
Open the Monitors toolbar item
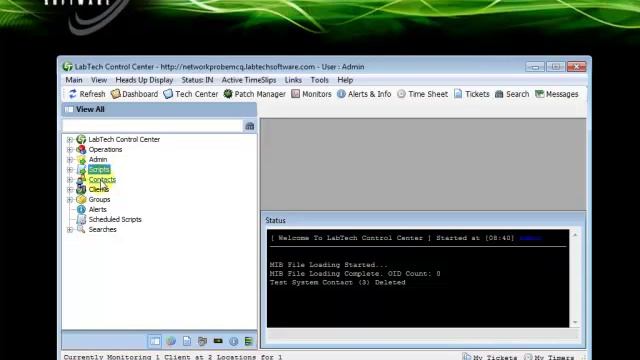(x=311, y=94)
